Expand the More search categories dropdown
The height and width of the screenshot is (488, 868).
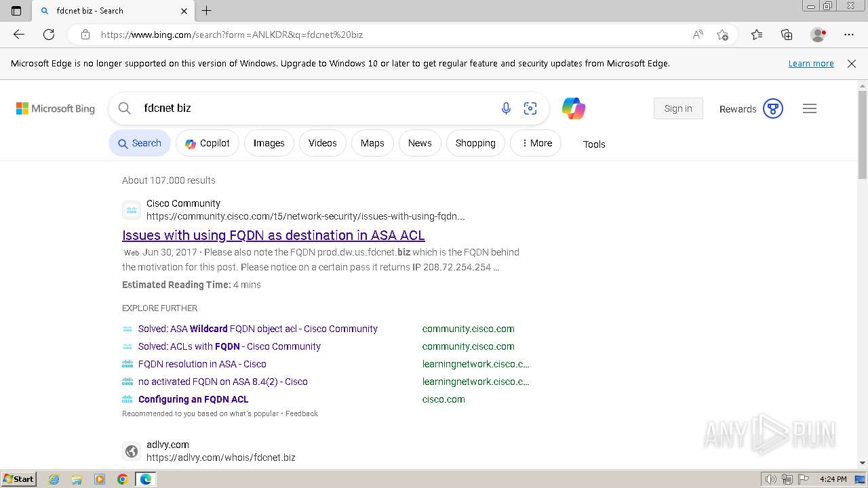pos(536,143)
